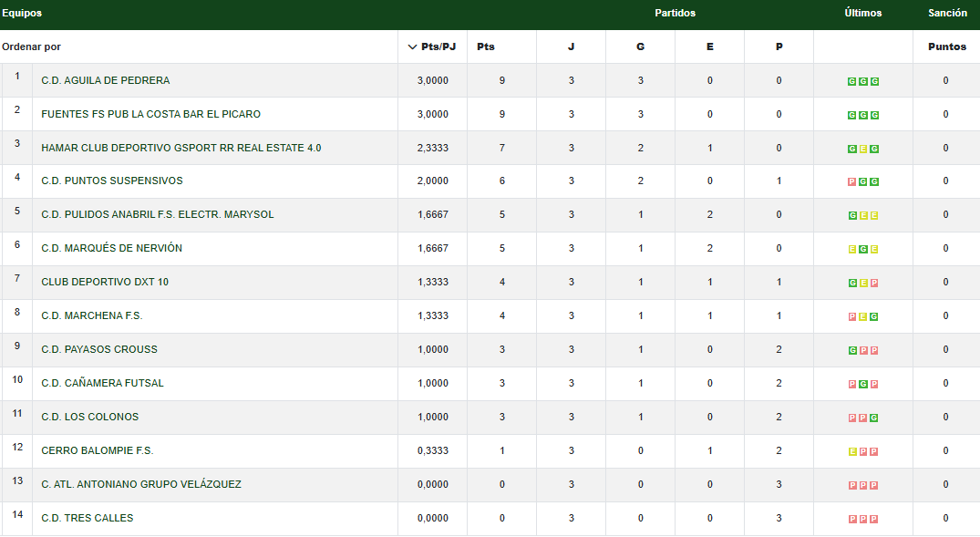This screenshot has width=980, height=537.
Task: Open FUENTES FS PUB LA COSTA team link
Action: click(x=151, y=114)
